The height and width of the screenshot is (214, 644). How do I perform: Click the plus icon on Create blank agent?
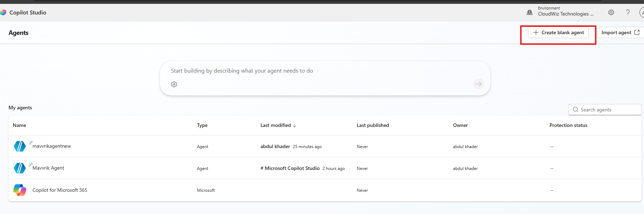[x=536, y=32]
